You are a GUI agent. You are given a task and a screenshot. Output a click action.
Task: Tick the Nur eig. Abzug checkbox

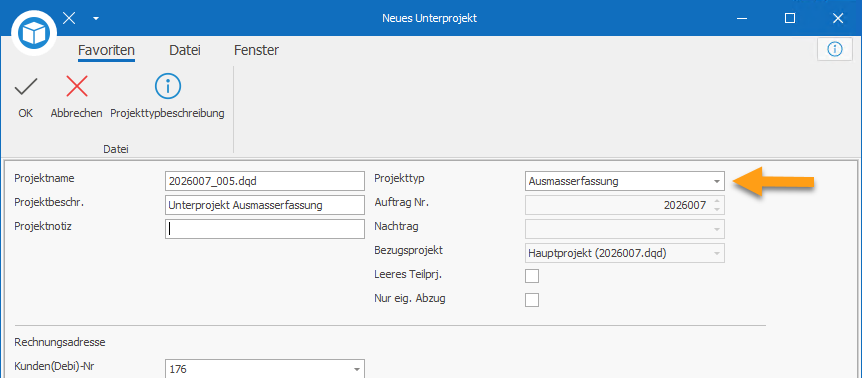tap(532, 300)
